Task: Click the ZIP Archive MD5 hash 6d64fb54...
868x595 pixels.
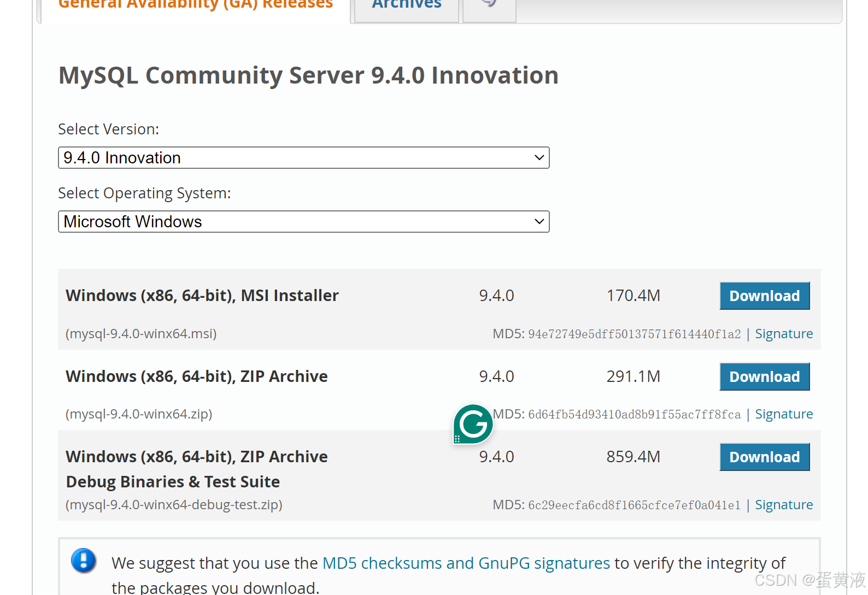Action: tap(635, 415)
